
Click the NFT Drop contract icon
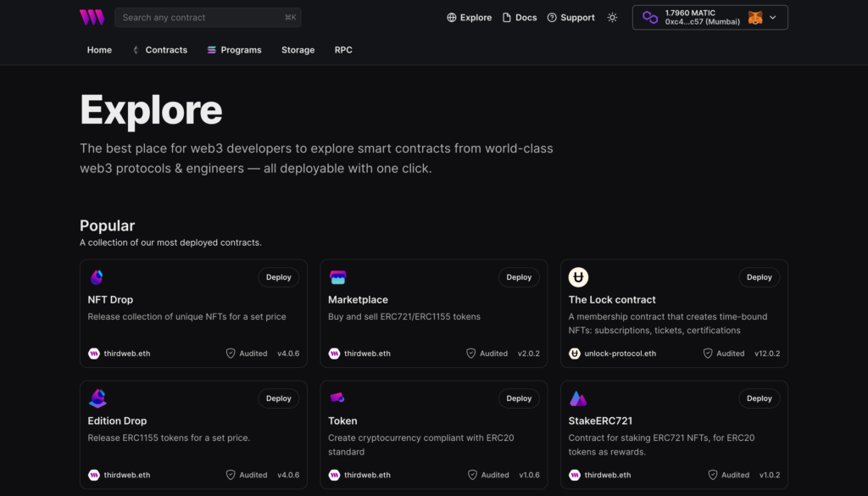[x=97, y=276]
